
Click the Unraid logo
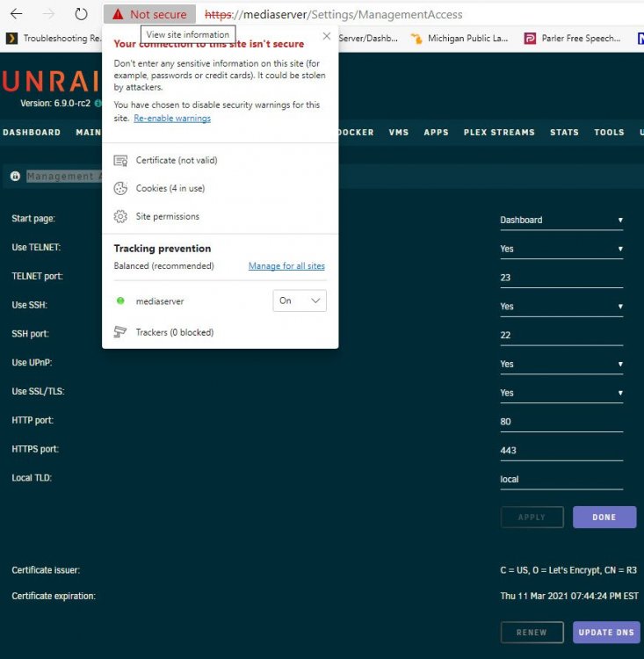point(50,81)
